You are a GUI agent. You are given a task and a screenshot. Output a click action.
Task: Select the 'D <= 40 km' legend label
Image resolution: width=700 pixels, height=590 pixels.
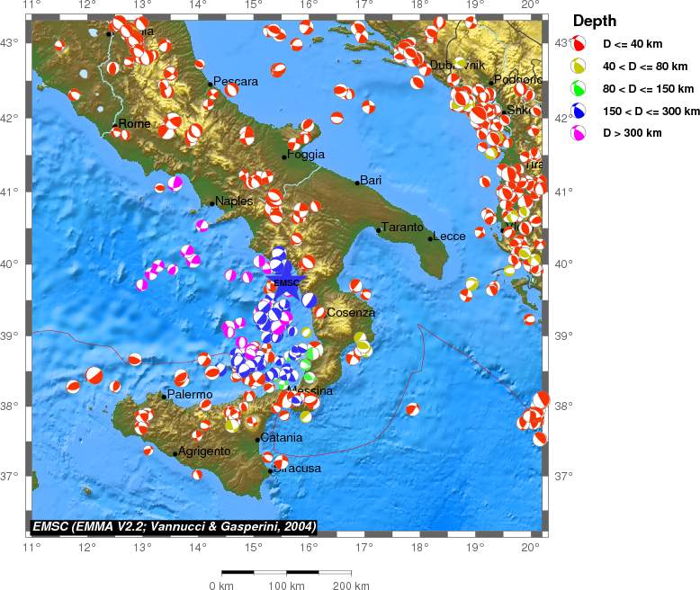coord(634,43)
